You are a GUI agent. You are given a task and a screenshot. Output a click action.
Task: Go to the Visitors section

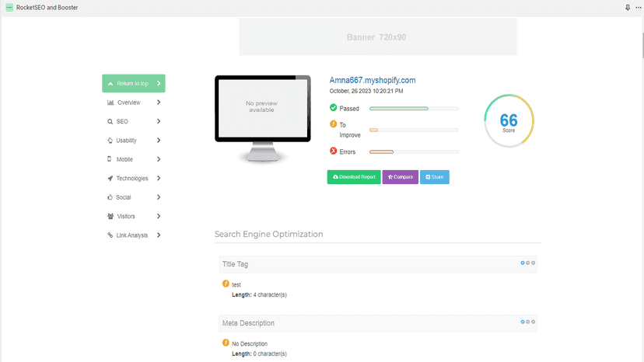pos(134,216)
